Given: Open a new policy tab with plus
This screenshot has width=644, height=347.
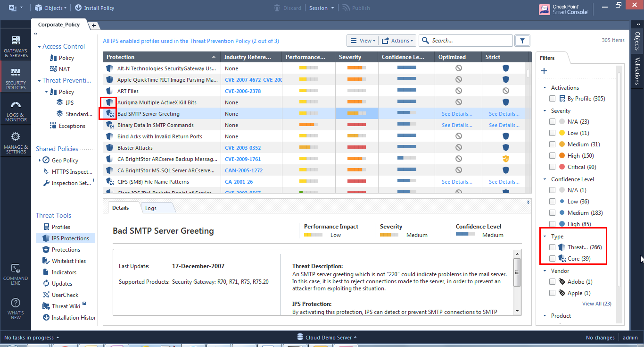Looking at the screenshot, I should point(93,25).
